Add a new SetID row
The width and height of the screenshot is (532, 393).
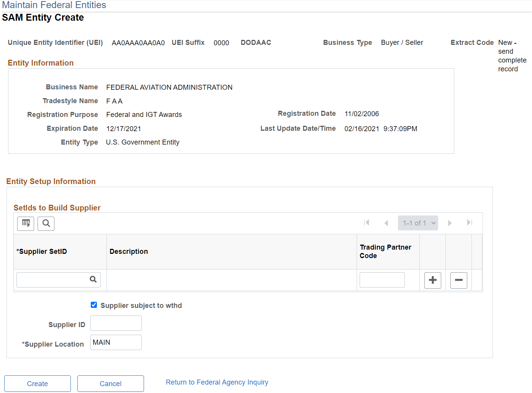coord(433,280)
